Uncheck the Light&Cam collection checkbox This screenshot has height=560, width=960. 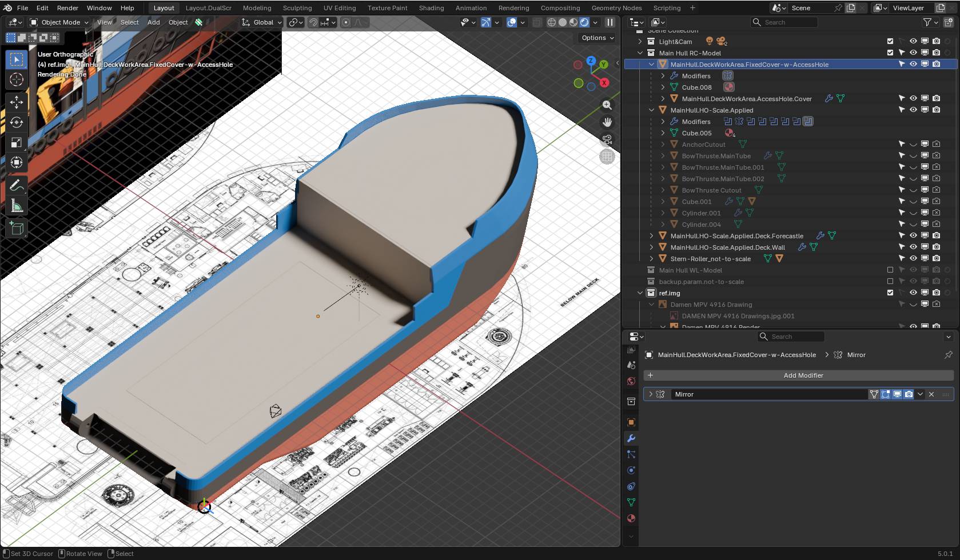890,41
